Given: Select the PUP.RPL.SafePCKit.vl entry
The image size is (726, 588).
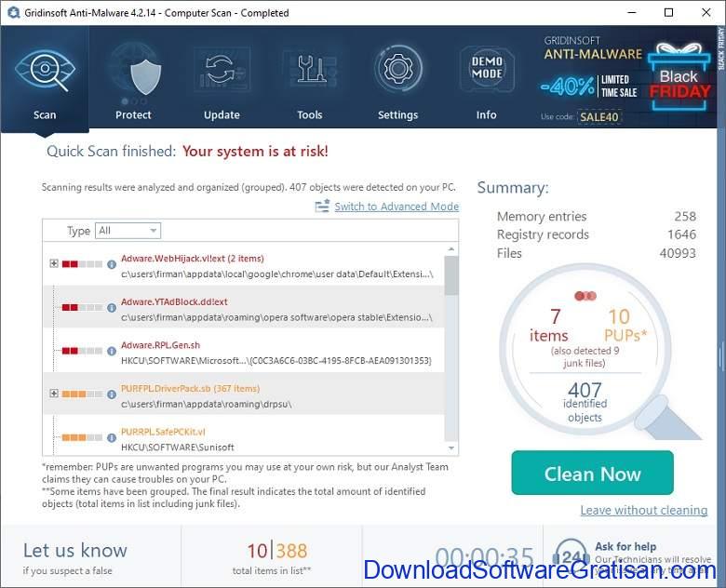Looking at the screenshot, I should [243, 435].
